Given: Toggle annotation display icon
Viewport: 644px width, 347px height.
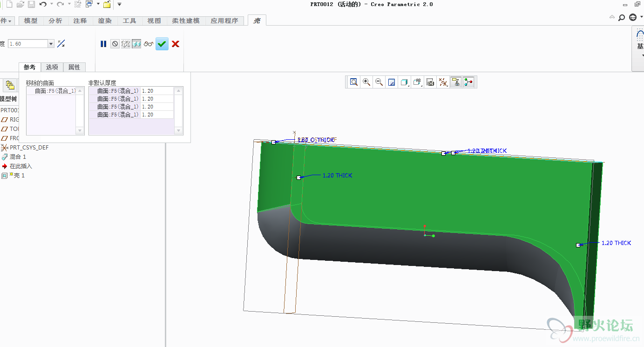Looking at the screenshot, I should click(x=456, y=82).
